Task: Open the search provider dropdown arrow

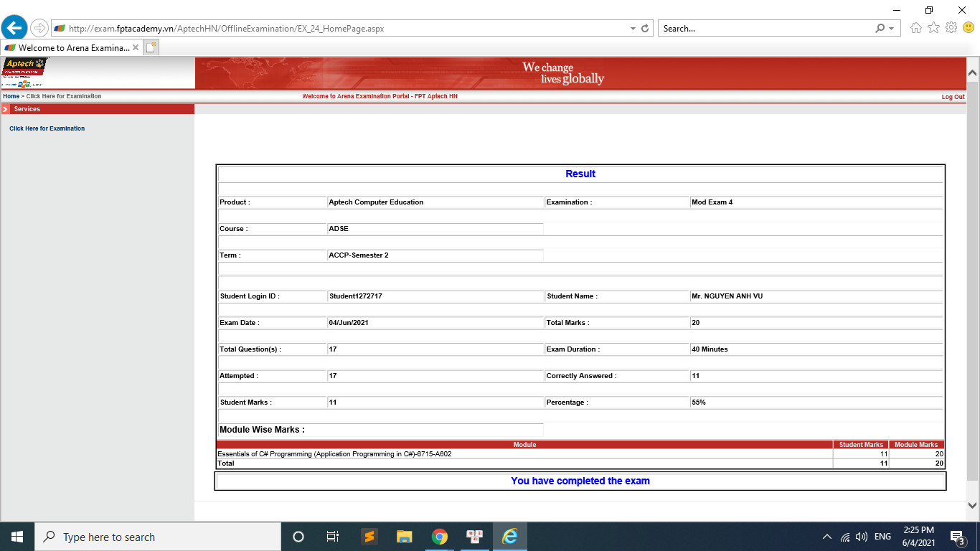Action: (892, 29)
